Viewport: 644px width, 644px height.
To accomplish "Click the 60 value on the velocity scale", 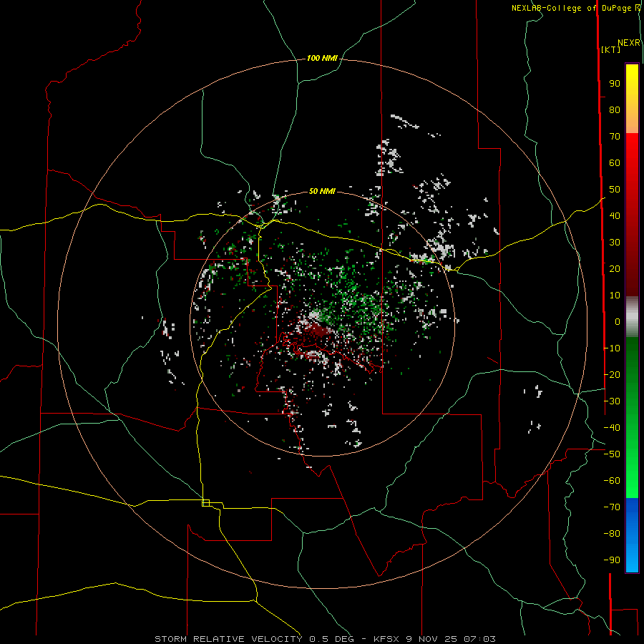I will point(615,163).
